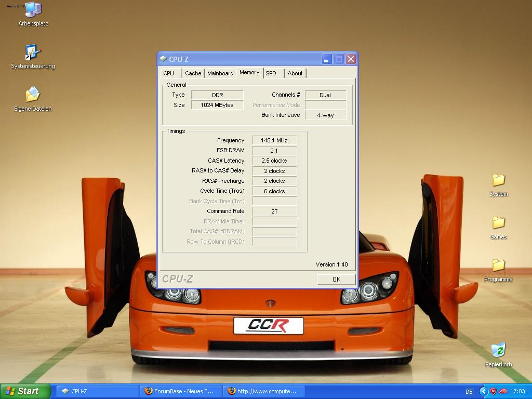532x399 pixels.
Task: Click the FSB:DRAM ratio value 2:1
Action: pyautogui.click(x=274, y=151)
